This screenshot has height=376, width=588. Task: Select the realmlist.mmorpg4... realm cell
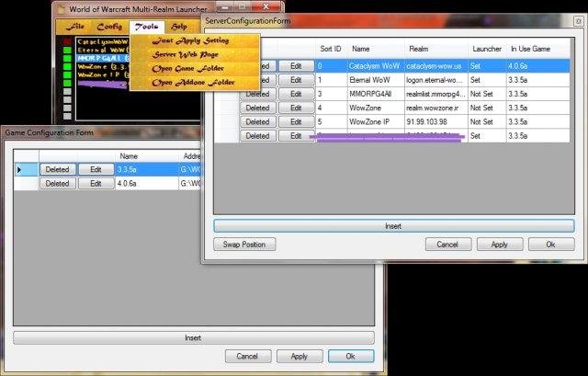pyautogui.click(x=436, y=94)
